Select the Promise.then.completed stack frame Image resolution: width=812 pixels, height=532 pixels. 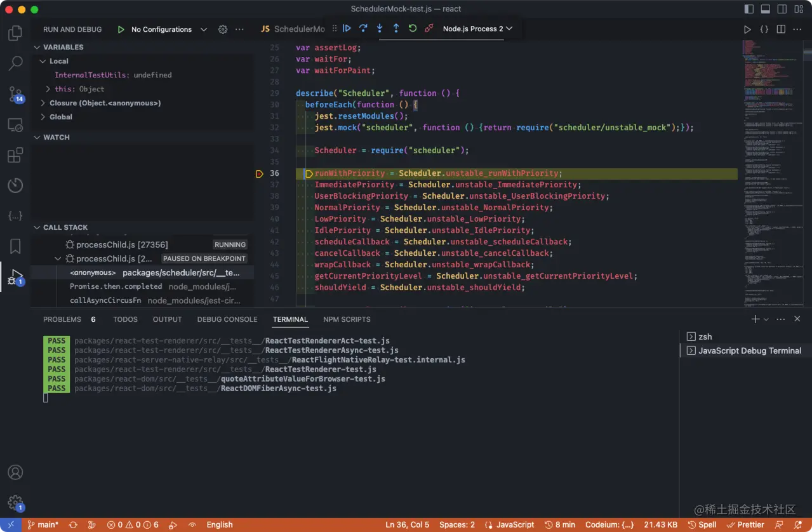pos(142,286)
